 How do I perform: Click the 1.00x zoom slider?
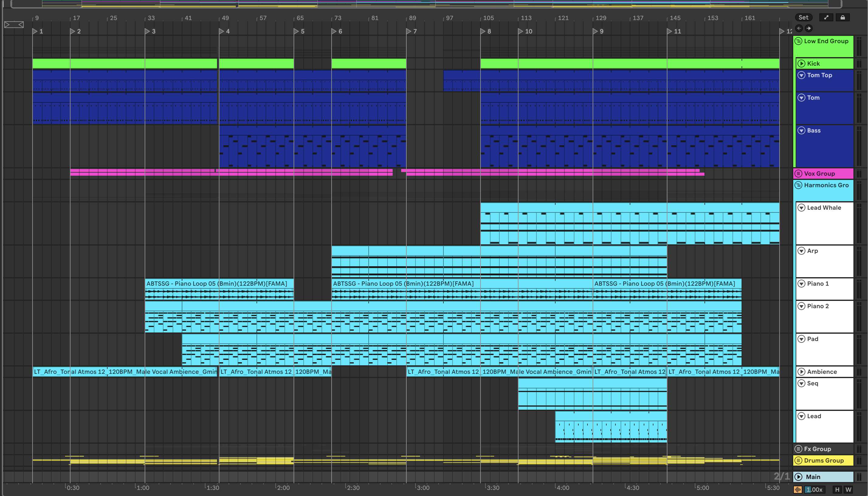point(814,490)
